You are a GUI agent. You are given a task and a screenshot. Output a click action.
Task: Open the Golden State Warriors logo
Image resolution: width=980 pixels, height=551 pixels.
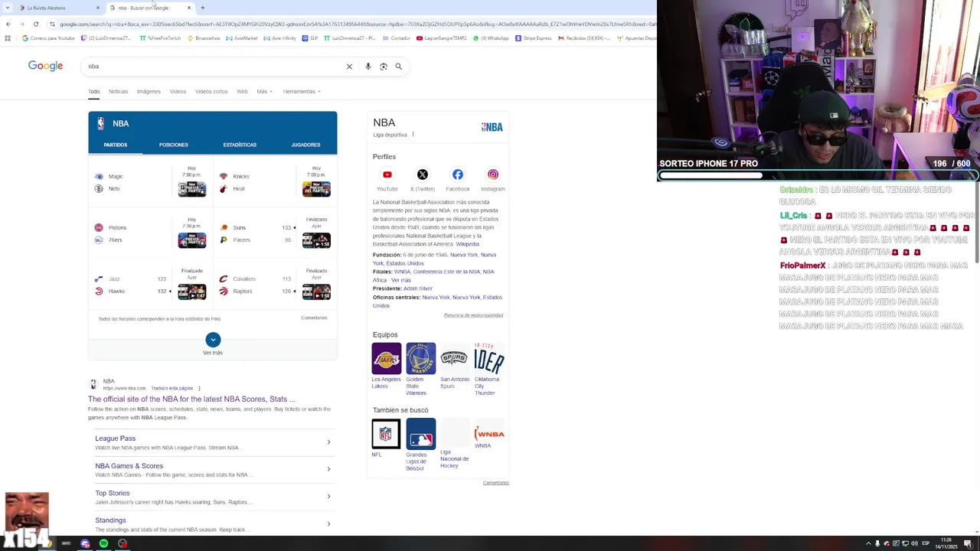(x=420, y=358)
